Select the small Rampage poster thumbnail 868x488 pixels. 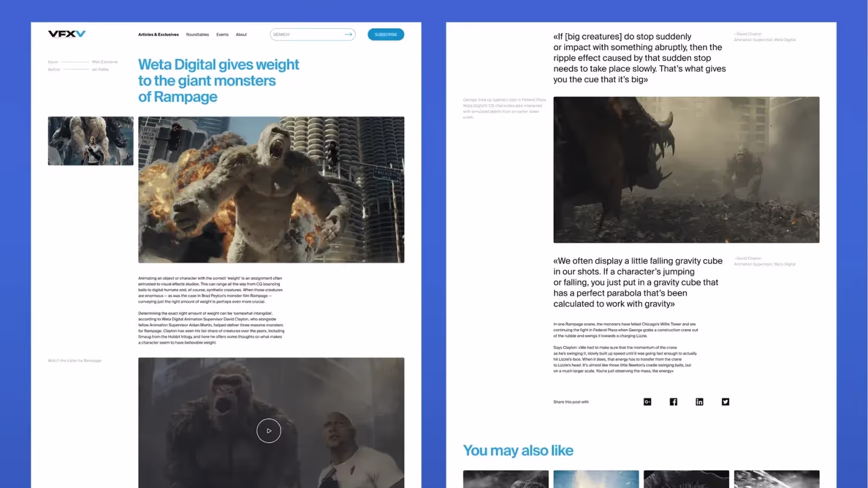[91, 141]
